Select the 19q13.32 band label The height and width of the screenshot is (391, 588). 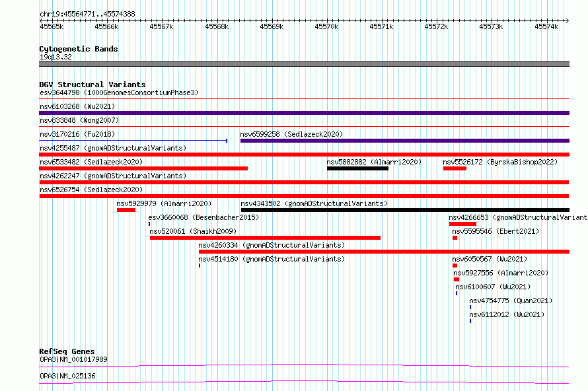55,57
